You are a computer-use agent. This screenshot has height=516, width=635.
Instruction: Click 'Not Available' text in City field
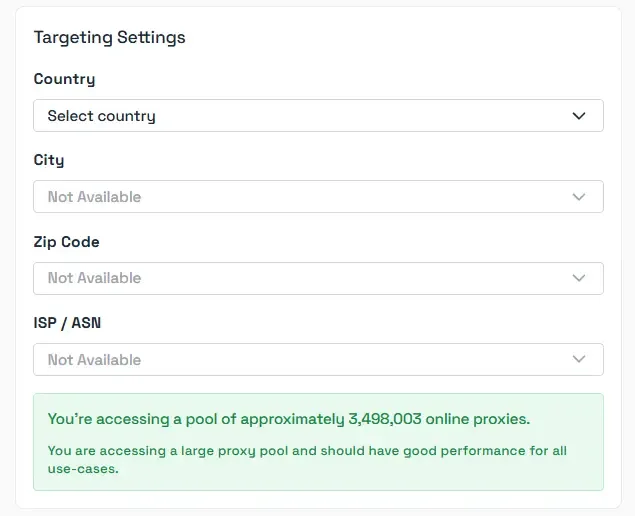94,197
